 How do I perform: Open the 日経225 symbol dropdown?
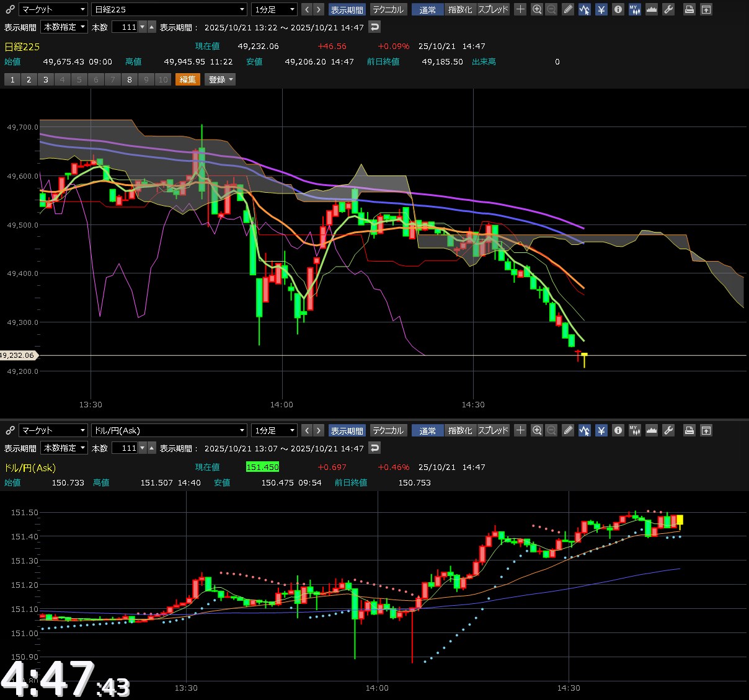point(169,9)
